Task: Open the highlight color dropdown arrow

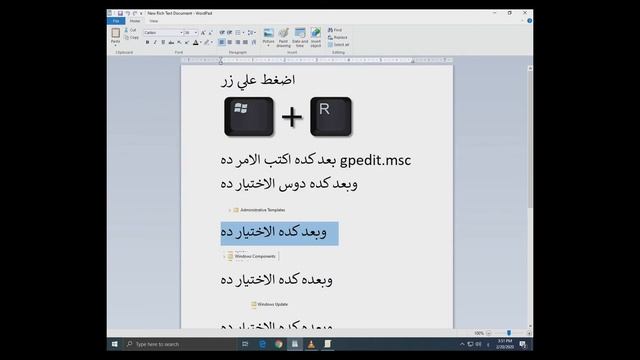Action: coord(211,42)
